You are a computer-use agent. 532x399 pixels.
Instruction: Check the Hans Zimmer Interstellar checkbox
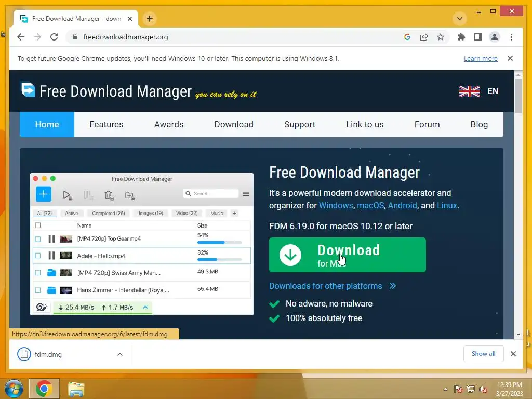(38, 290)
